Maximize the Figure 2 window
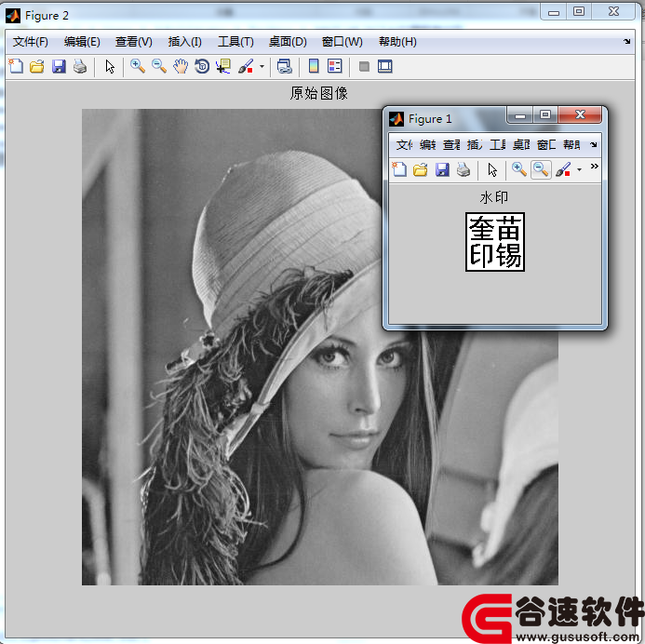Viewport: 645px width, 644px height. [x=579, y=11]
